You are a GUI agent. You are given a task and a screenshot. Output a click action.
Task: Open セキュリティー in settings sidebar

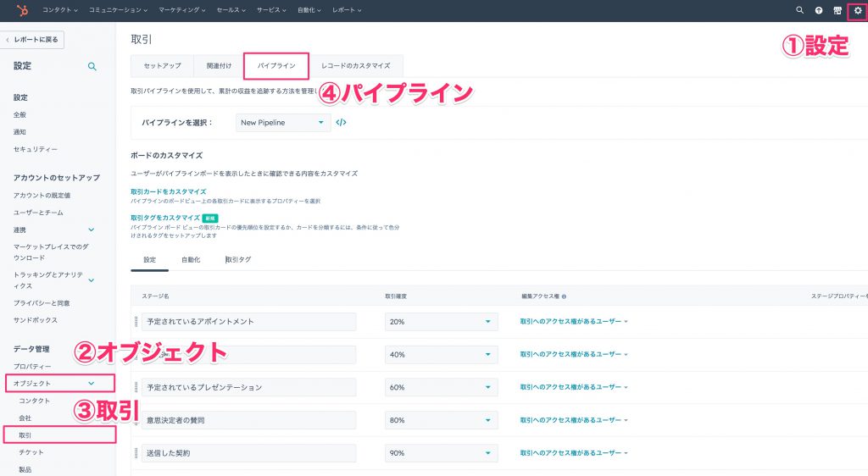[36, 149]
